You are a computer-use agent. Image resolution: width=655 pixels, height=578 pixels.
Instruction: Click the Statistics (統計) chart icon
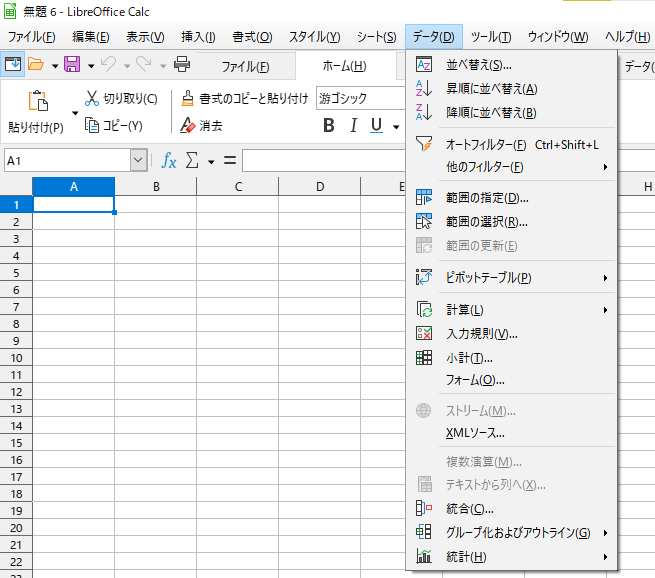(424, 556)
